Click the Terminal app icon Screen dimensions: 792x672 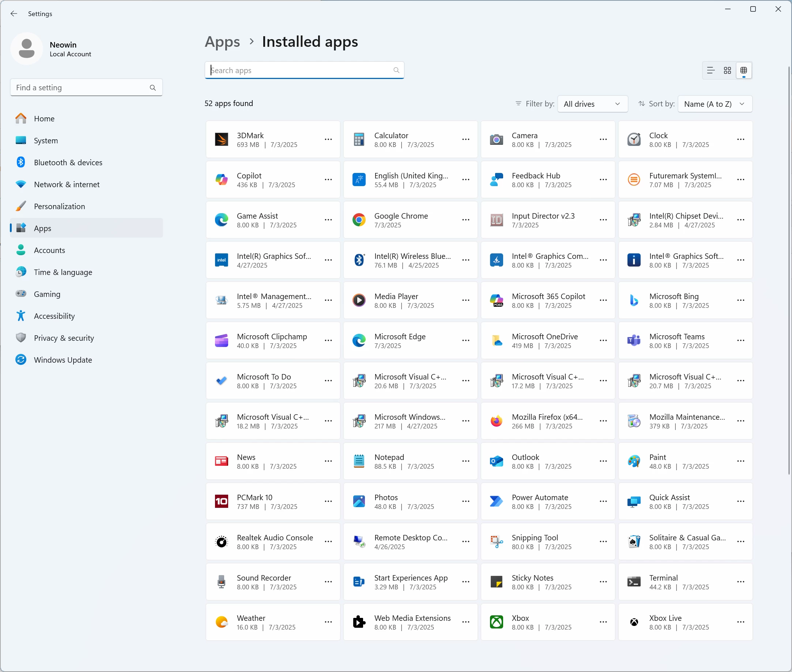coord(634,582)
